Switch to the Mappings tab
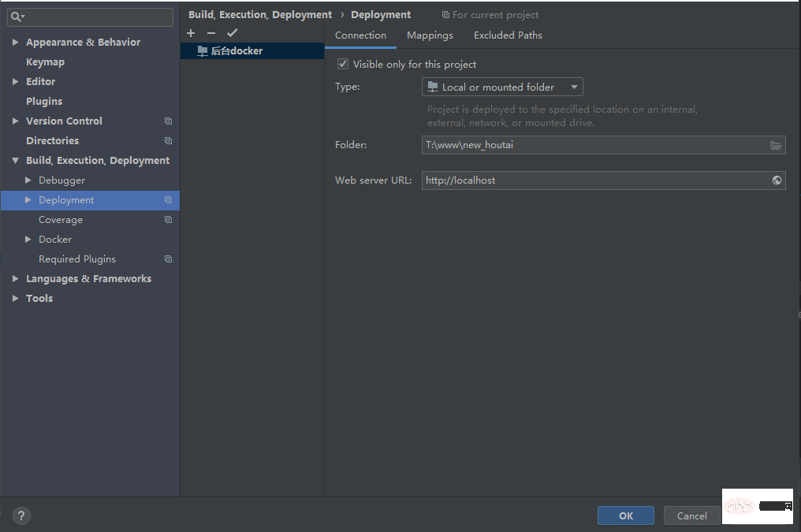The image size is (801, 532). pyautogui.click(x=430, y=35)
